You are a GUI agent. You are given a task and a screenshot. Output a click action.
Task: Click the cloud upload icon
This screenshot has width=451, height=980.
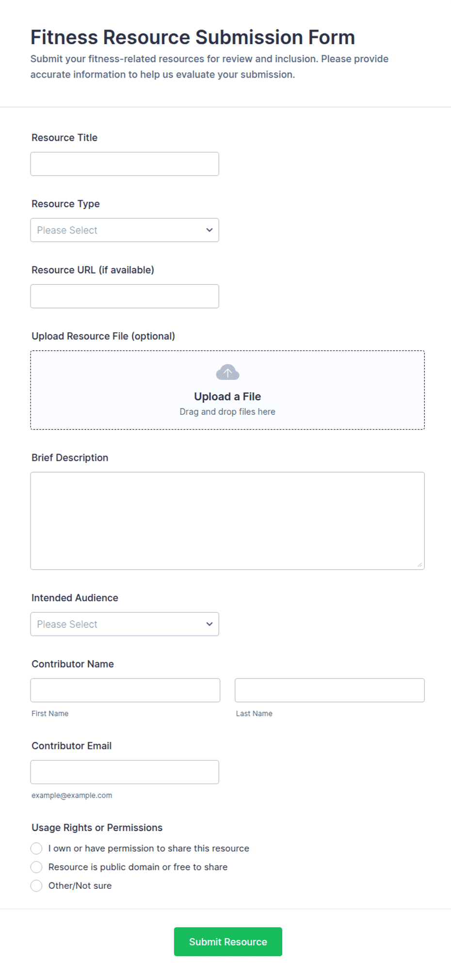coord(227,372)
